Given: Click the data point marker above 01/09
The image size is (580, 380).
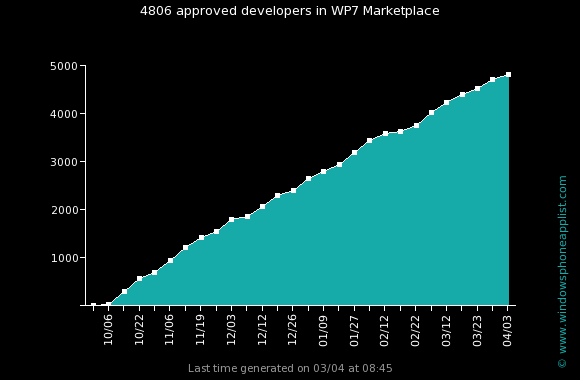Looking at the screenshot, I should (324, 171).
